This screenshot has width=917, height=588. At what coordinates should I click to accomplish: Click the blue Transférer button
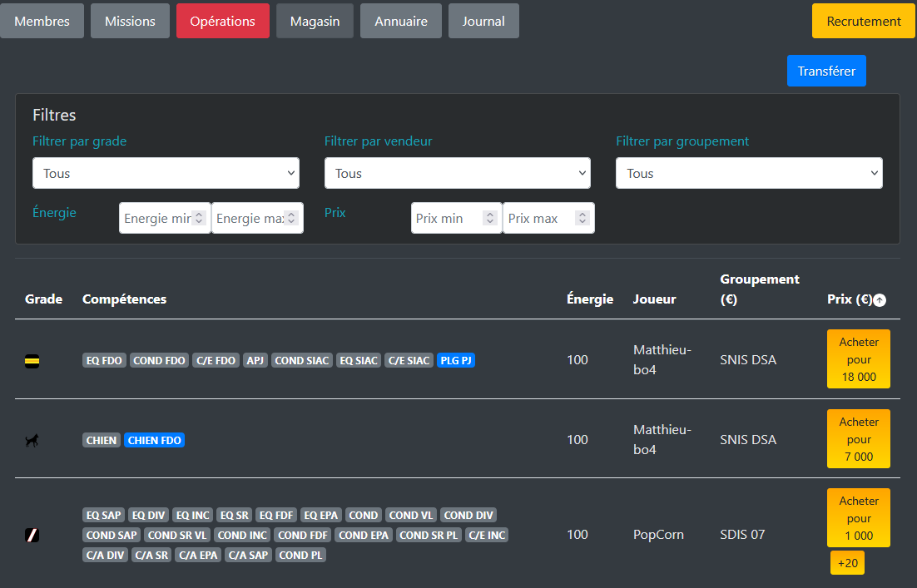pos(826,71)
